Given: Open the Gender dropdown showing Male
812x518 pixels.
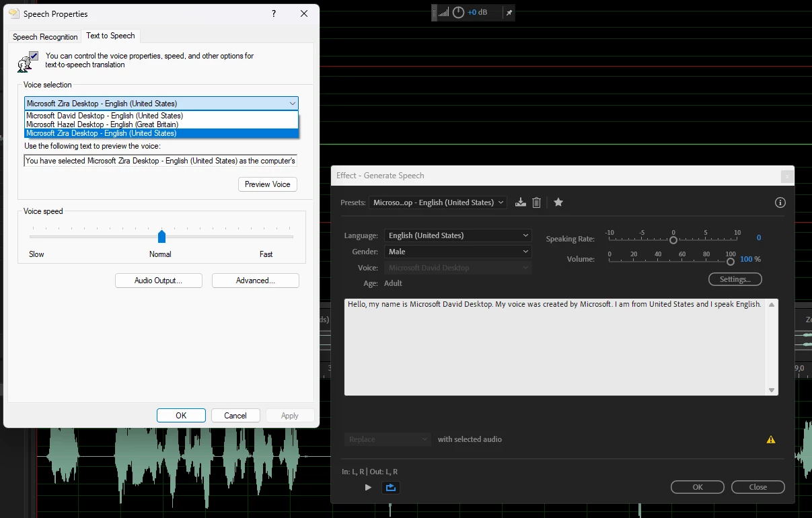Looking at the screenshot, I should click(x=458, y=252).
